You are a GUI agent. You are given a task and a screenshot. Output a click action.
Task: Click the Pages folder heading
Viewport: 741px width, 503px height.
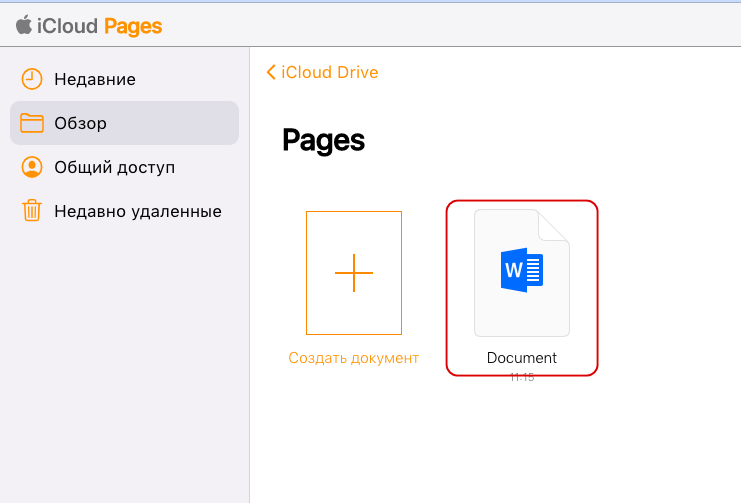pos(324,141)
